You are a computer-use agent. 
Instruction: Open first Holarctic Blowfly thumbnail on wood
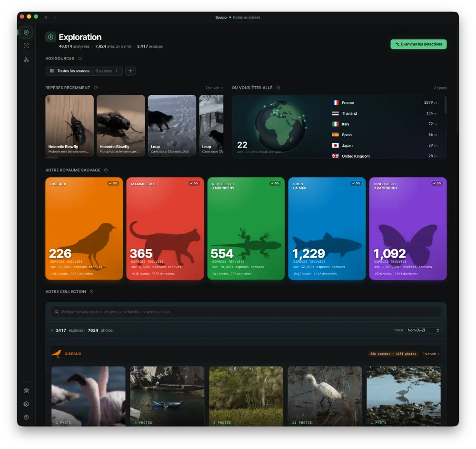tap(69, 126)
